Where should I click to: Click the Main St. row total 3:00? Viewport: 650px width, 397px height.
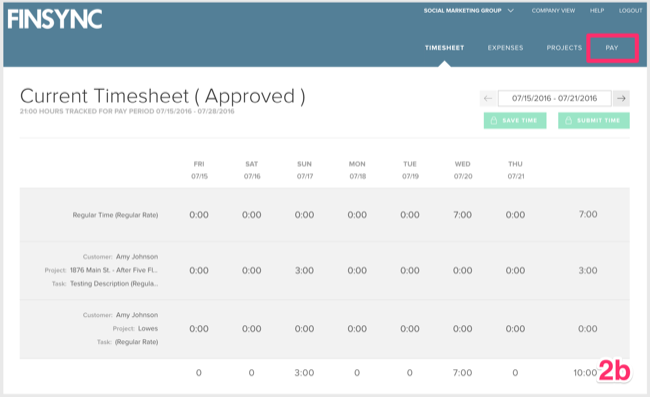(588, 270)
